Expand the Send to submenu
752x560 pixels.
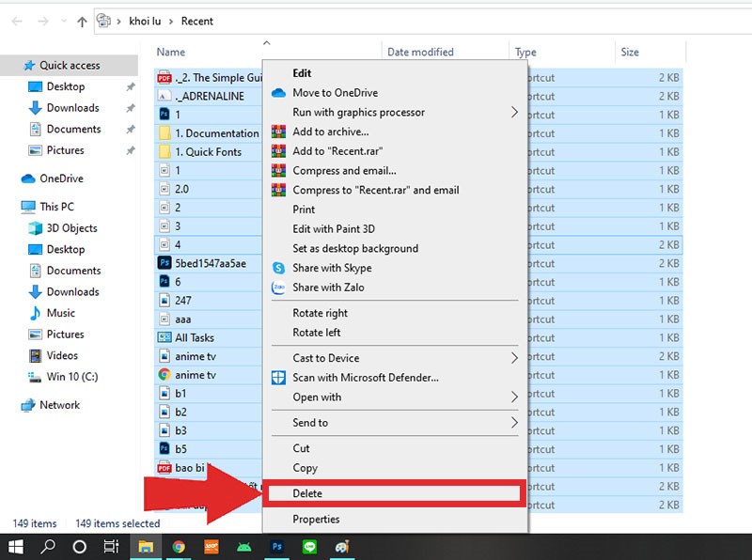point(514,423)
